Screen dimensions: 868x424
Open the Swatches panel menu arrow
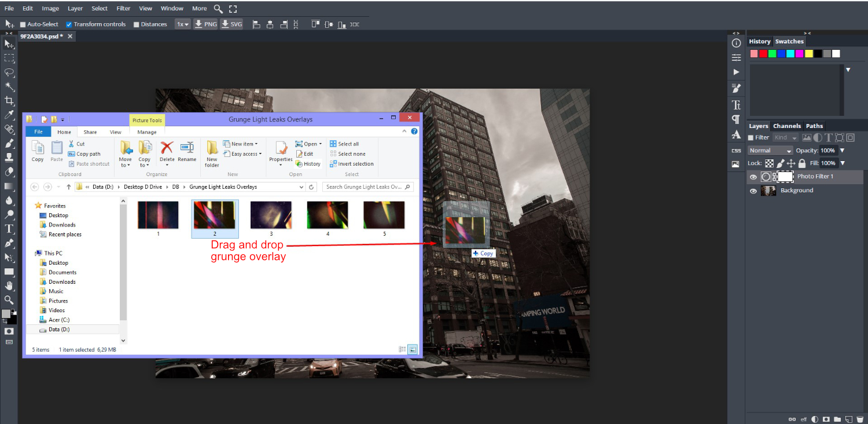tap(848, 70)
